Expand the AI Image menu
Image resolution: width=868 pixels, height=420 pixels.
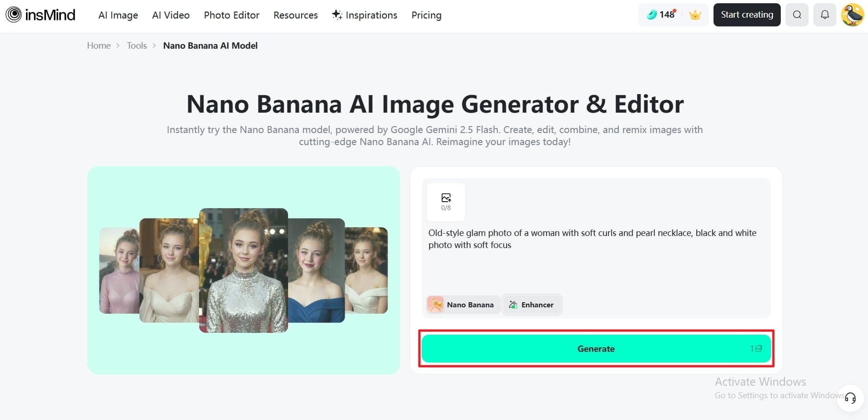click(118, 15)
